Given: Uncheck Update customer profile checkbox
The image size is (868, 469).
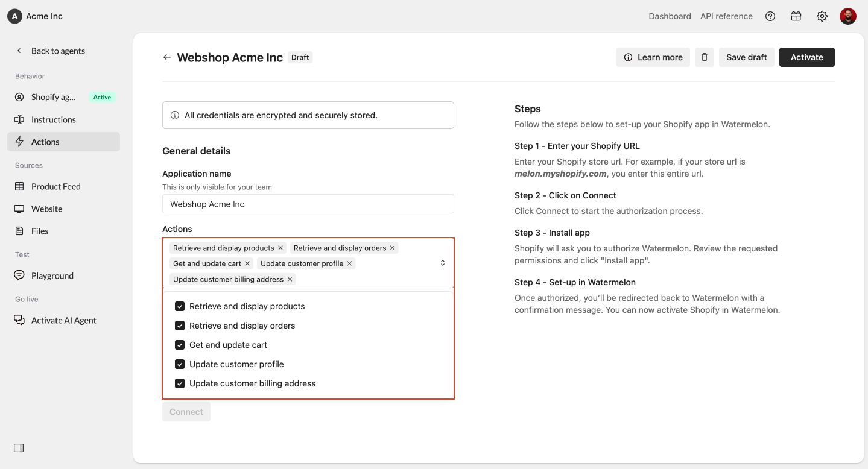Looking at the screenshot, I should tap(180, 364).
